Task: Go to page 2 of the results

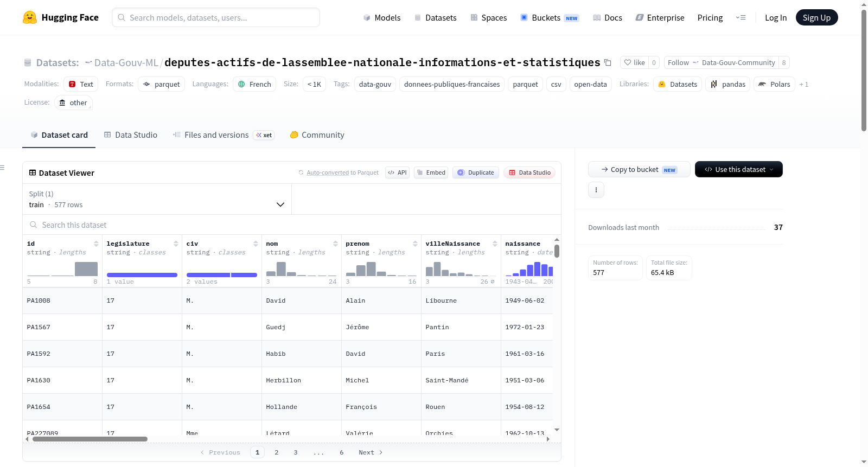Action: click(277, 452)
